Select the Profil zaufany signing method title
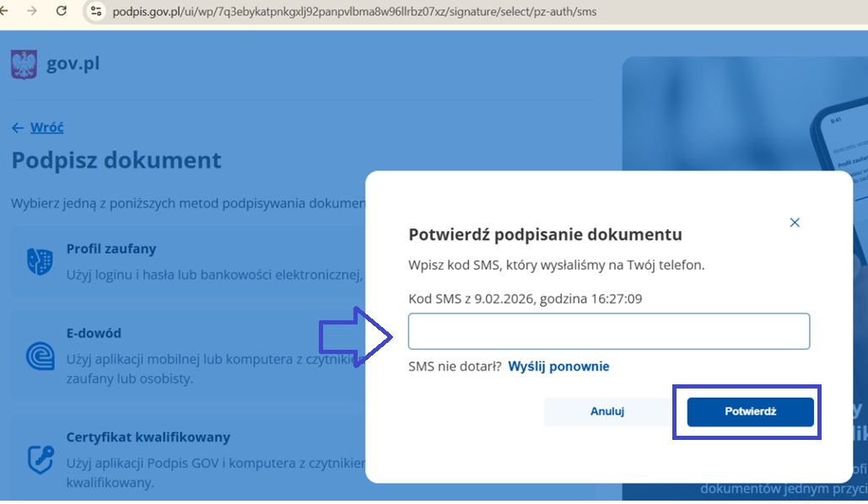The width and height of the screenshot is (868, 504). coord(111,249)
